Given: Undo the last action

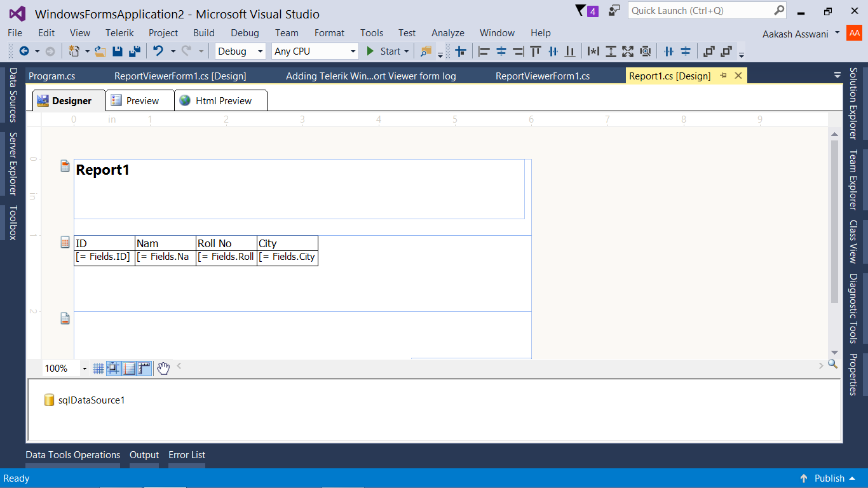Looking at the screenshot, I should click(158, 51).
